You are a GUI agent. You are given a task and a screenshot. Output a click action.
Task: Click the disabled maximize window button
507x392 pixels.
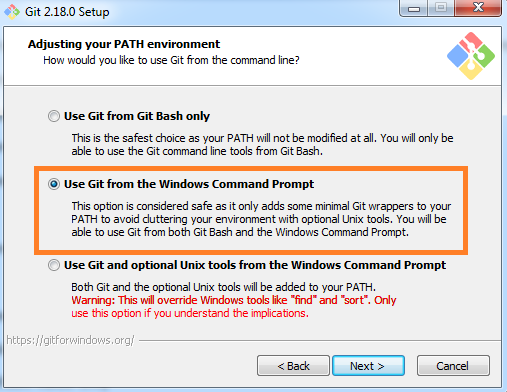441,8
